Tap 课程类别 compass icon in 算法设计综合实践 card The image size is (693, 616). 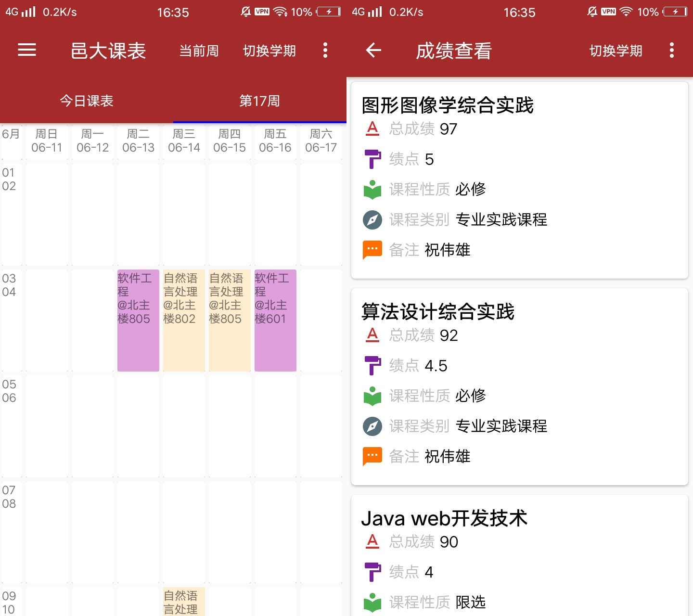[372, 426]
